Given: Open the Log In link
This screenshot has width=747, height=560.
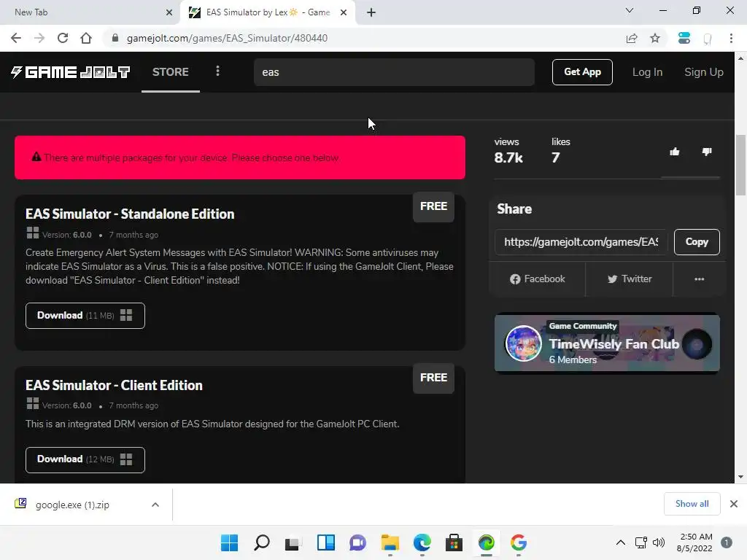Looking at the screenshot, I should point(647,72).
